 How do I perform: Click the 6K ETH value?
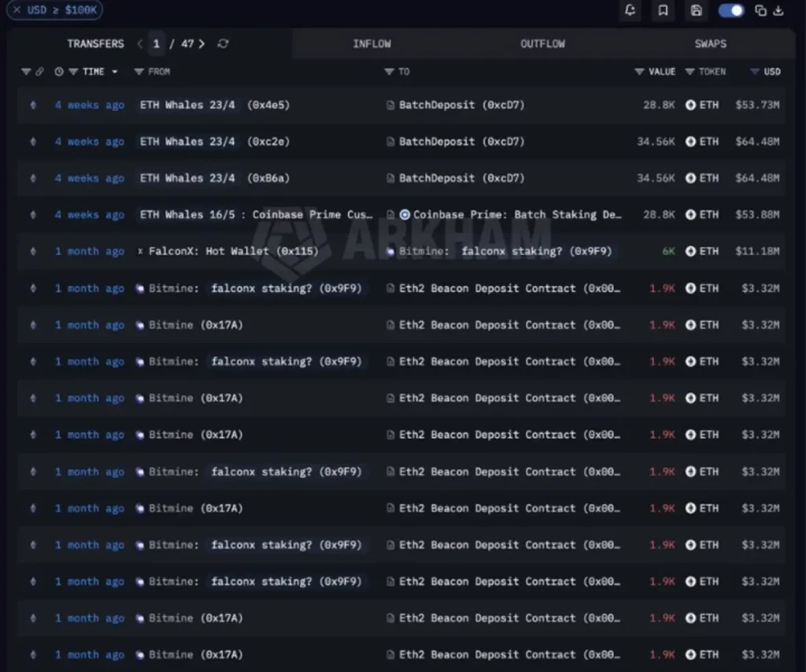tap(668, 251)
